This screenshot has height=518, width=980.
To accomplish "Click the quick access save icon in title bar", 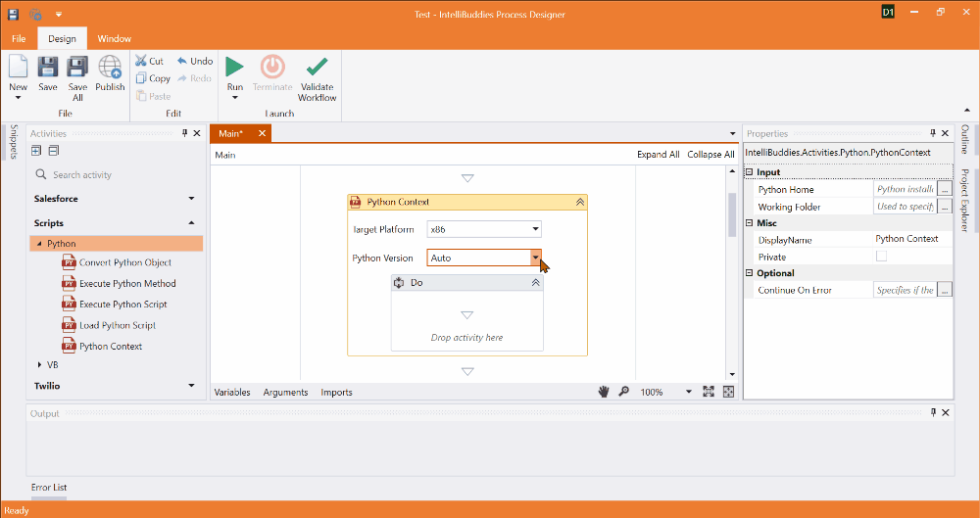I will coord(13,14).
